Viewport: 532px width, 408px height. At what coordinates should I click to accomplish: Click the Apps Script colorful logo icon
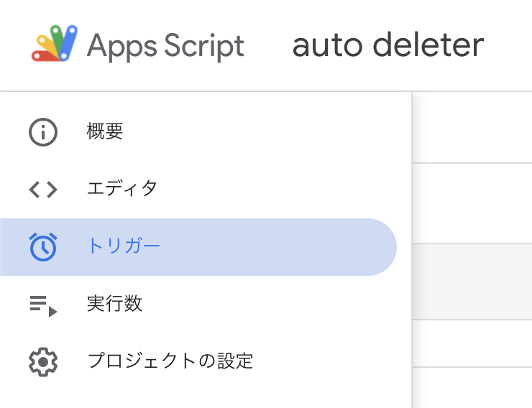click(x=54, y=45)
